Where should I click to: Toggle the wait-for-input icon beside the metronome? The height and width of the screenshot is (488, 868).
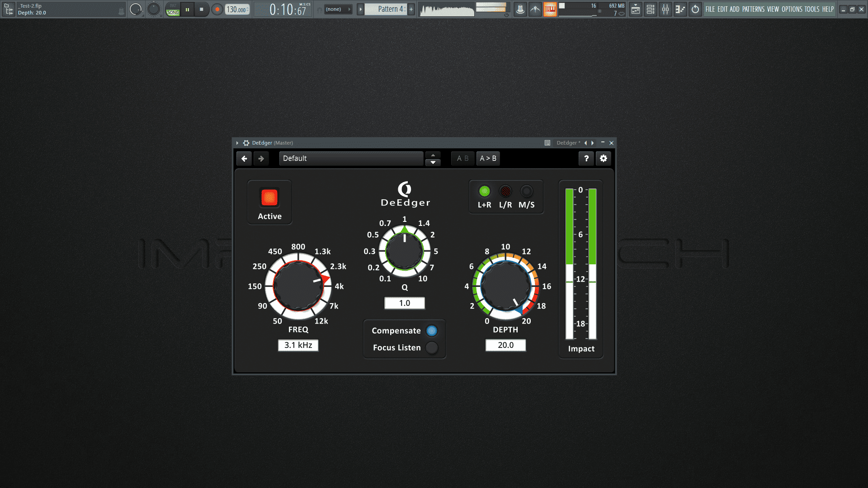[x=535, y=9]
